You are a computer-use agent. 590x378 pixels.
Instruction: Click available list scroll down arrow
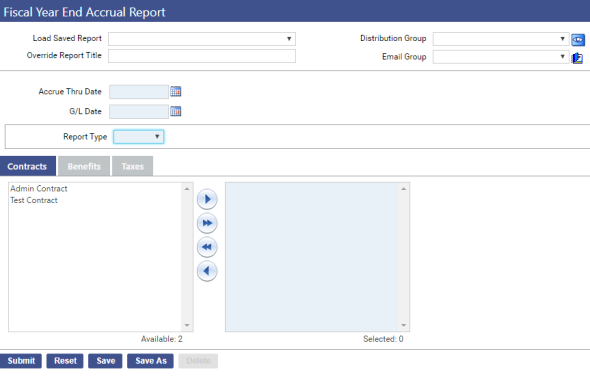click(187, 325)
